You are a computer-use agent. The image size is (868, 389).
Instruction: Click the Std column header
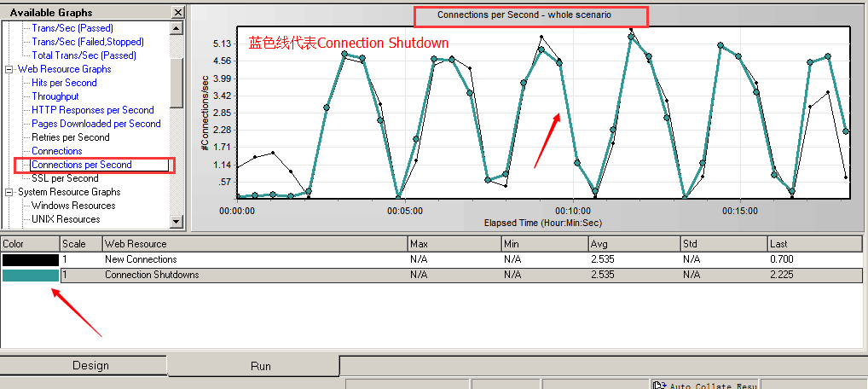tap(724, 244)
